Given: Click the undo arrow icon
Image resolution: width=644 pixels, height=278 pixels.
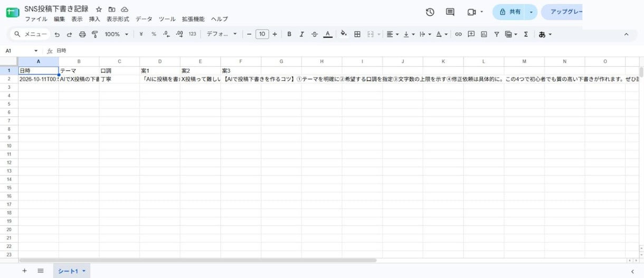Looking at the screenshot, I should coord(57,34).
